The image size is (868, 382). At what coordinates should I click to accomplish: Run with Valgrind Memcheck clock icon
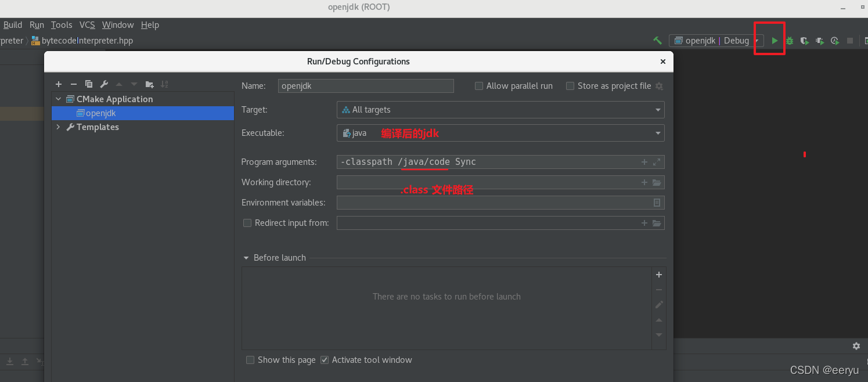pyautogui.click(x=835, y=41)
